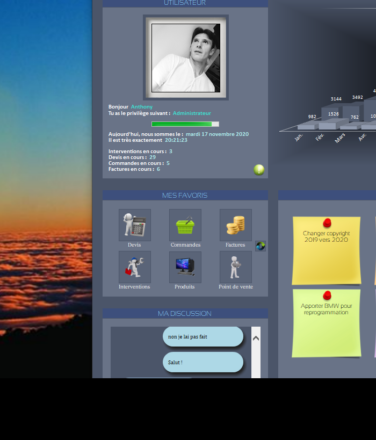Select the 'non je lai pas fait' message bubble

tap(203, 337)
